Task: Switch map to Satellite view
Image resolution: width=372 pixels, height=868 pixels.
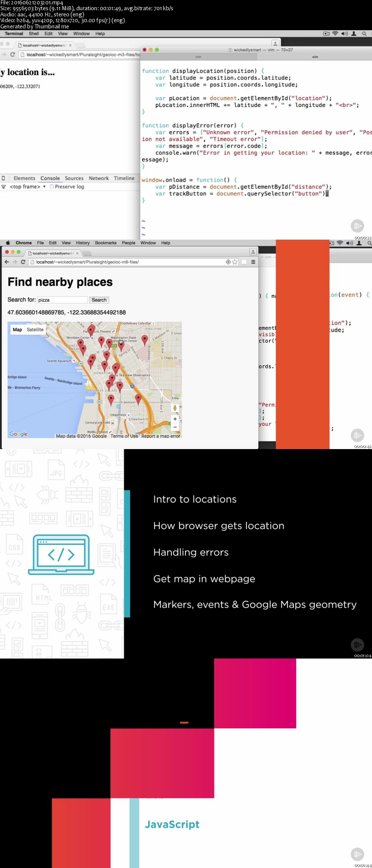Action: point(35,329)
